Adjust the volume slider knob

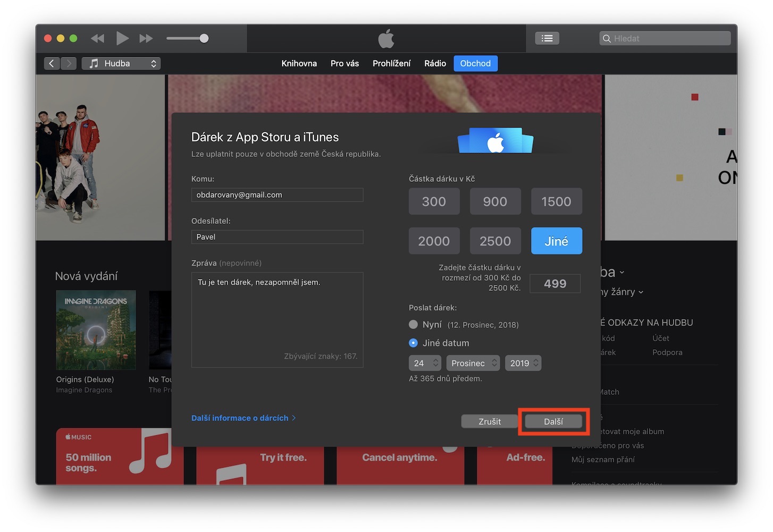(x=204, y=38)
